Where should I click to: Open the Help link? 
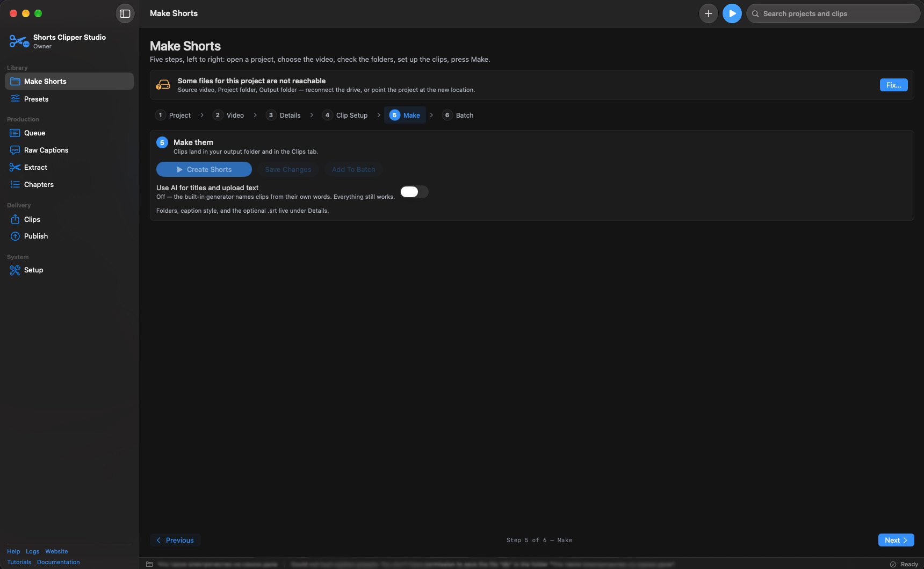point(13,551)
